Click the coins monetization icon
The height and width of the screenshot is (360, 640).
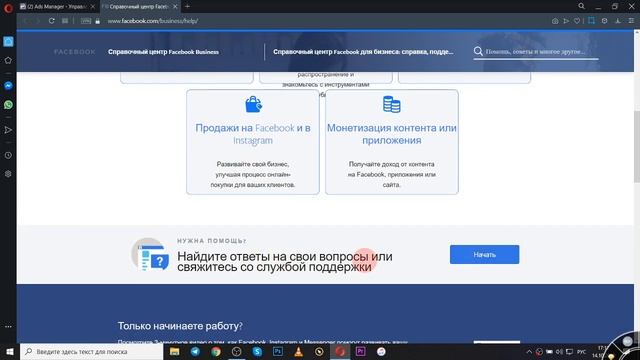392,104
